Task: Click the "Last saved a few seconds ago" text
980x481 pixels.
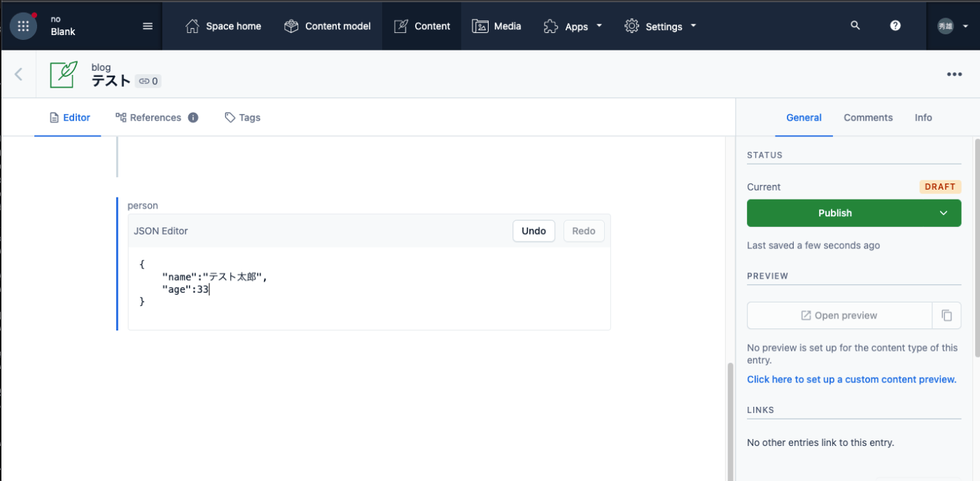Action: (813, 246)
